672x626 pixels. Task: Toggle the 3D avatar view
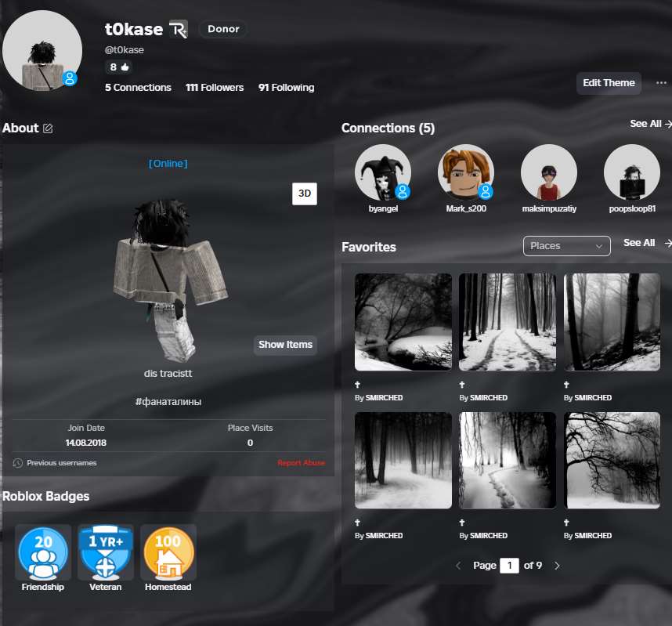click(305, 194)
